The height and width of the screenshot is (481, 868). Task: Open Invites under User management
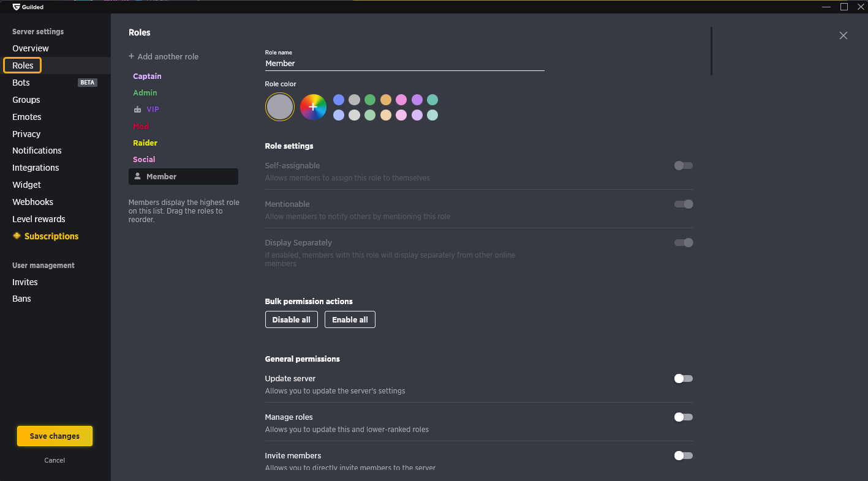click(25, 282)
